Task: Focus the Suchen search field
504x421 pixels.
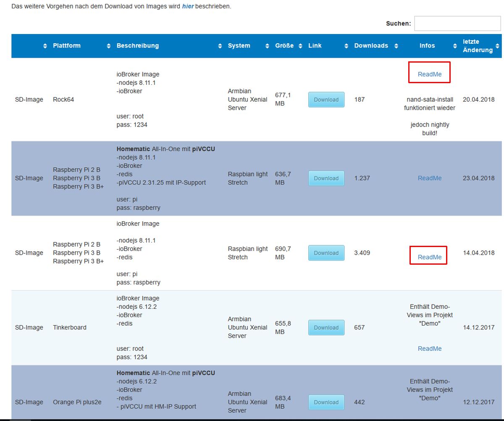Action: [x=457, y=24]
